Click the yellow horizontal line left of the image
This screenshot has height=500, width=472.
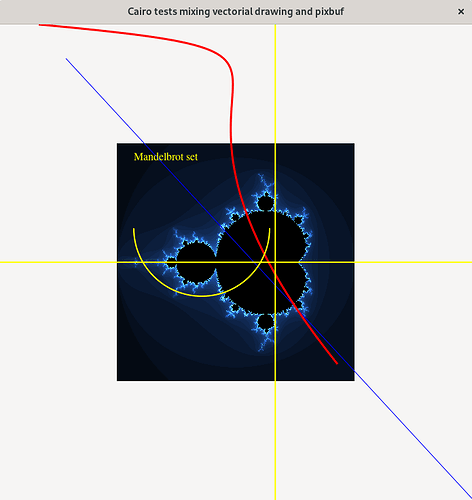click(58, 262)
